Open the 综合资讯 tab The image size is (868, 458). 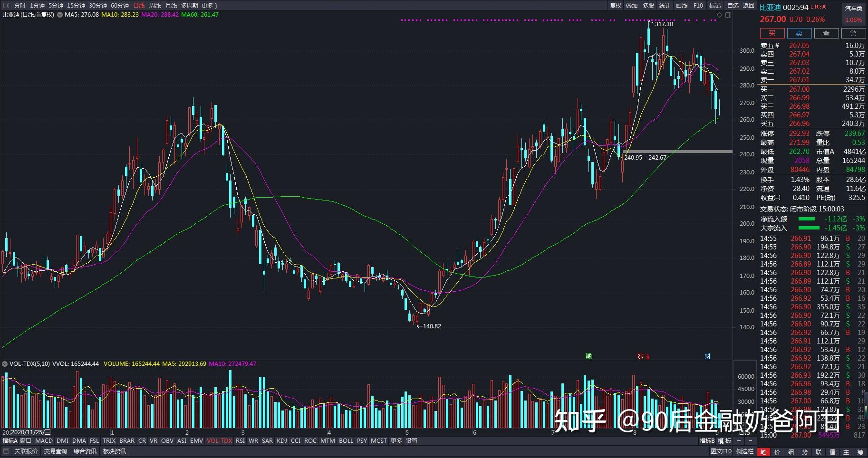pyautogui.click(x=85, y=451)
